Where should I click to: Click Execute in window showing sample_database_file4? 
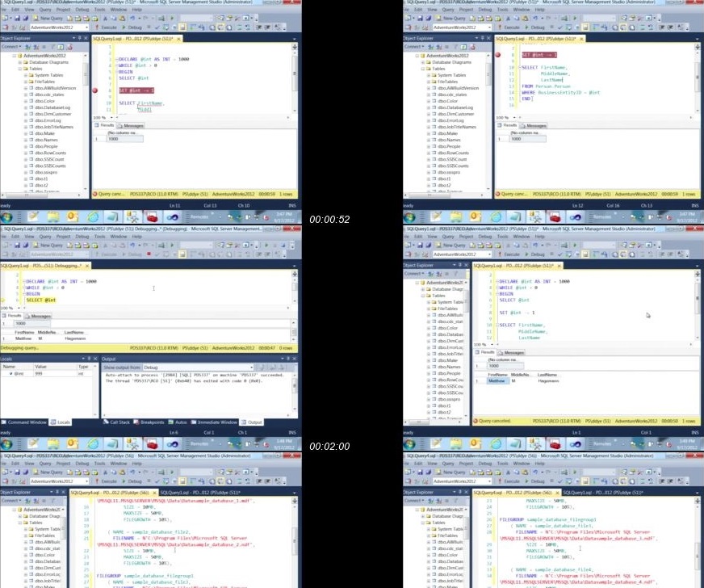tap(509, 481)
